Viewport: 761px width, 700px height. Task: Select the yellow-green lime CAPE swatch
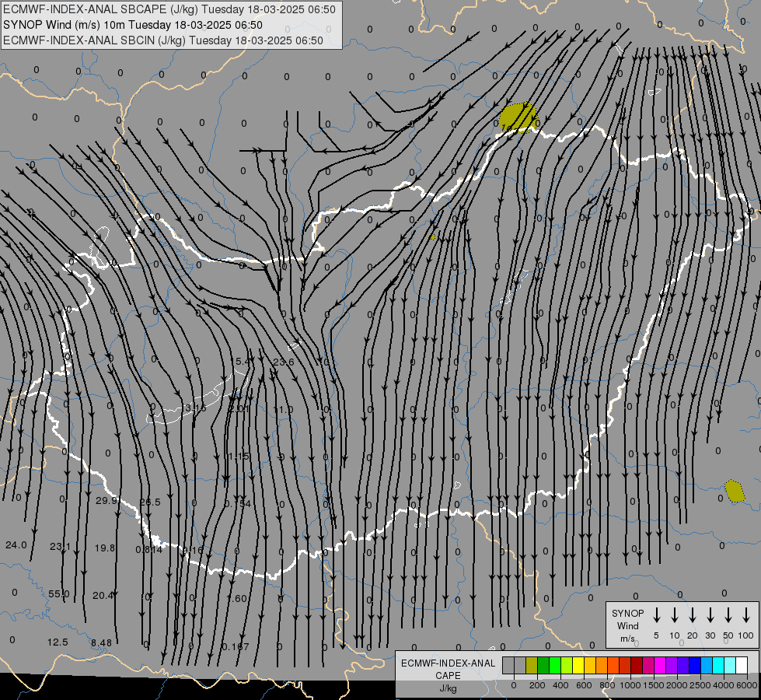click(567, 665)
